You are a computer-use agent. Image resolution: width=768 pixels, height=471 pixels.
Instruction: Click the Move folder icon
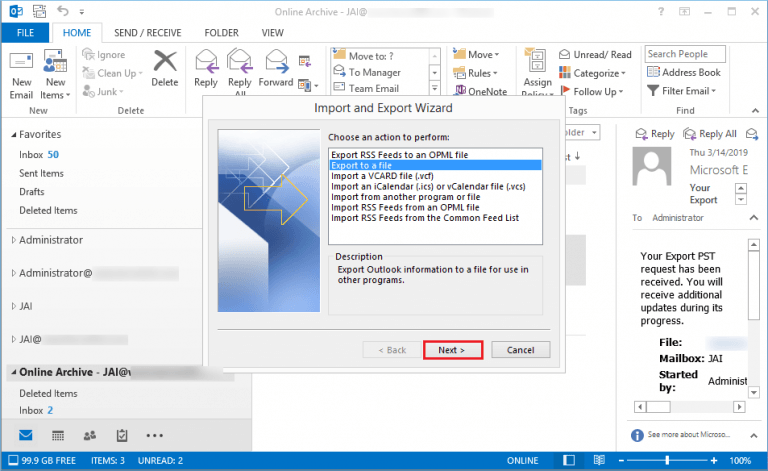459,54
